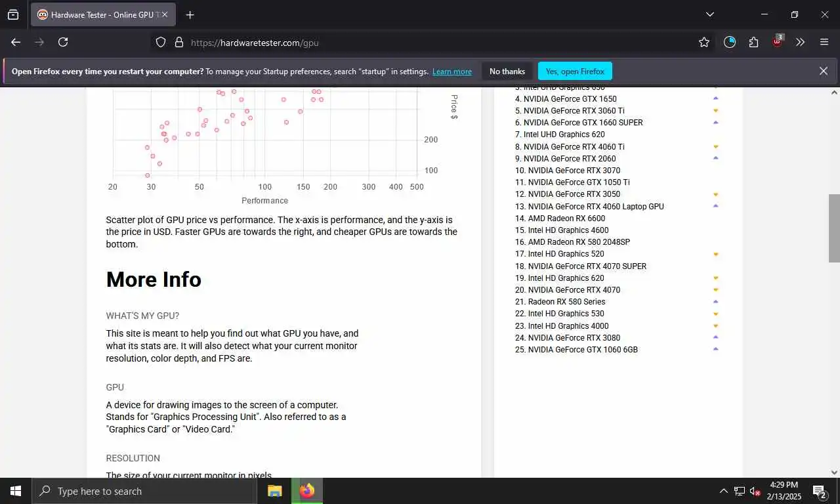Open the network status tray icon
This screenshot has height=504, width=840.
740,491
